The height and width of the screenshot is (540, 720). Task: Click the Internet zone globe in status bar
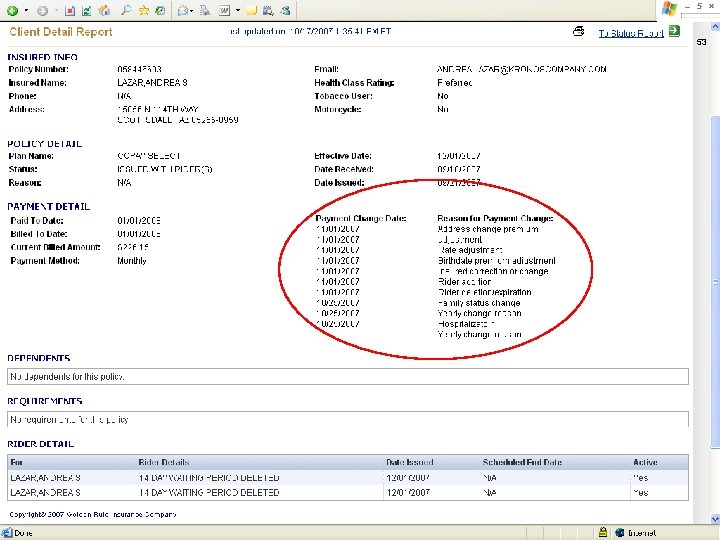[620, 532]
